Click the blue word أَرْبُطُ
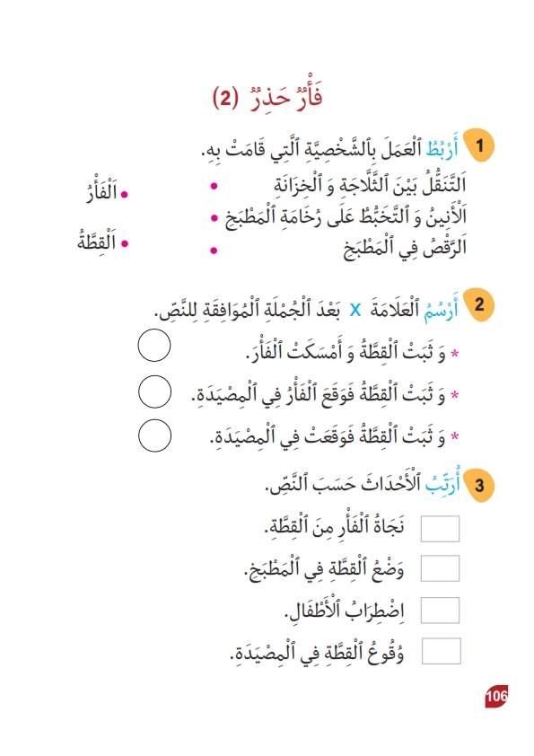 coord(442,146)
